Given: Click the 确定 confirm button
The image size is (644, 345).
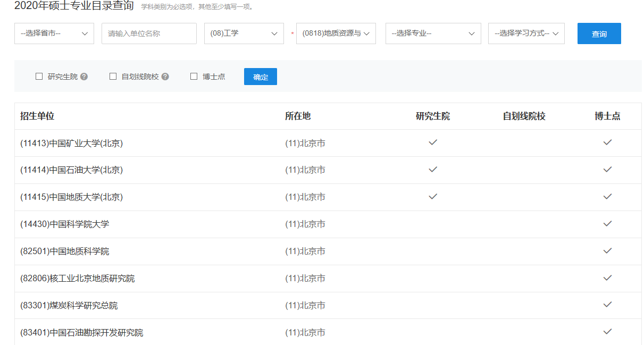Looking at the screenshot, I should (x=260, y=77).
